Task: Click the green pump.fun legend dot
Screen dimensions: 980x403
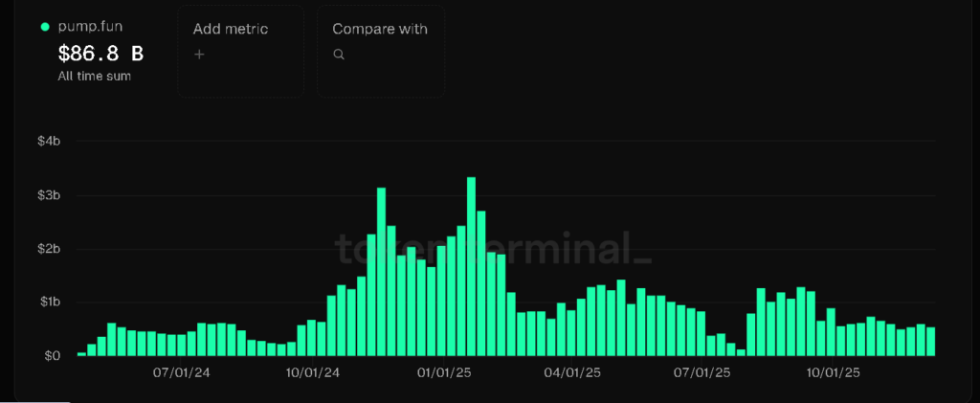Action: pos(45,27)
